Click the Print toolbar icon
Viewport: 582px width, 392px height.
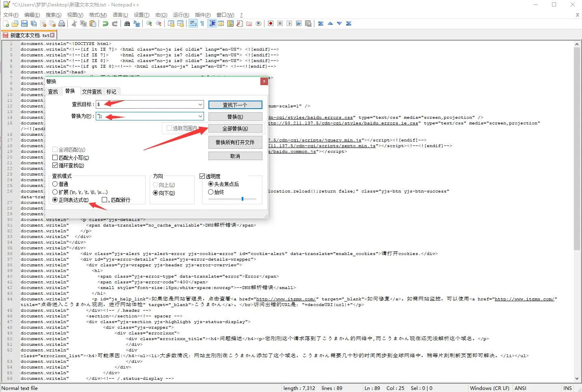tap(62, 24)
